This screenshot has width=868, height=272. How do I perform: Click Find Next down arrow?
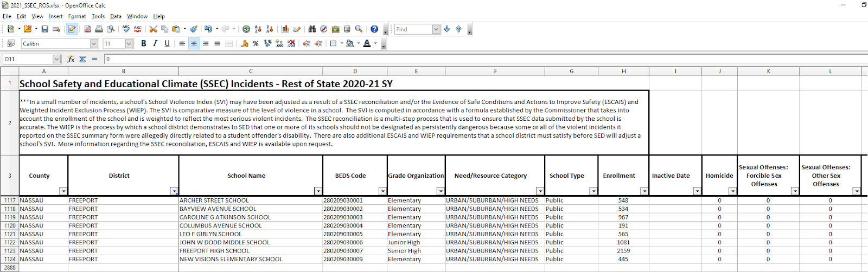[447, 29]
